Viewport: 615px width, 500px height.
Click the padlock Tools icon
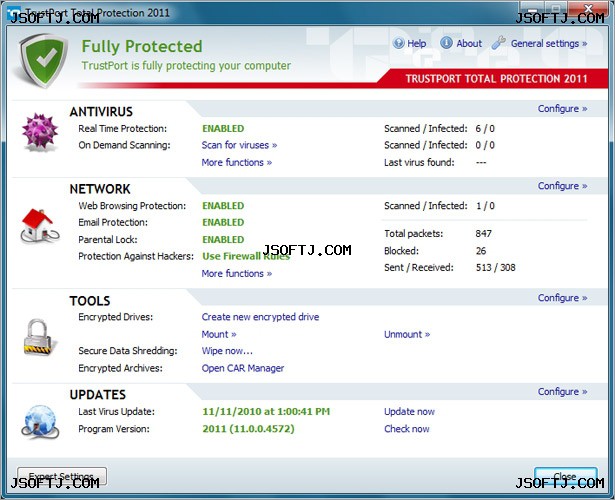(x=38, y=337)
